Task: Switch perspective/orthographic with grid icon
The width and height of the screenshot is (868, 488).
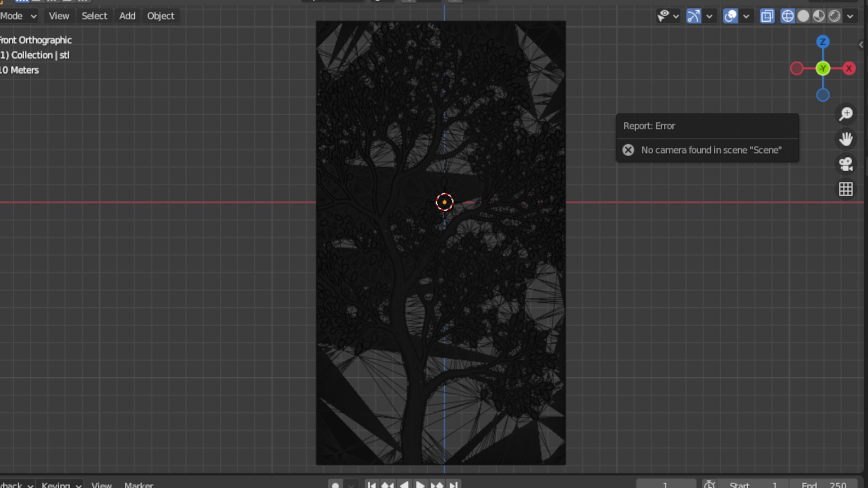Action: [846, 189]
